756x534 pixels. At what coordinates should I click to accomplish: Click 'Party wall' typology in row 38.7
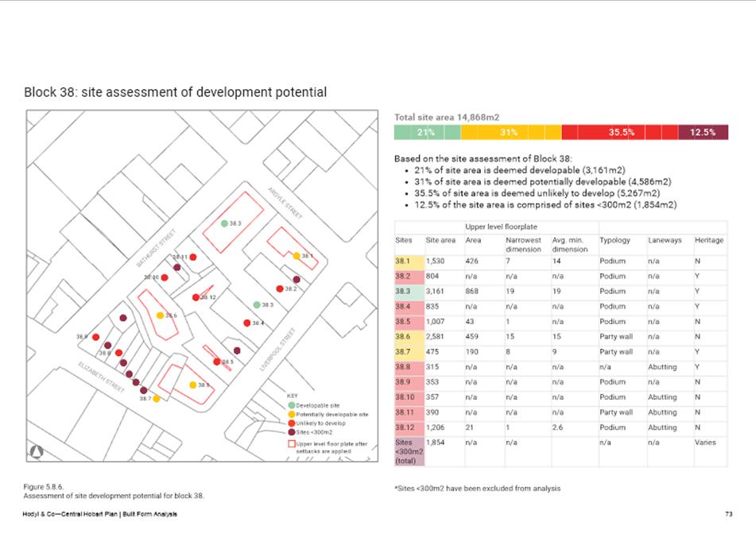point(616,352)
